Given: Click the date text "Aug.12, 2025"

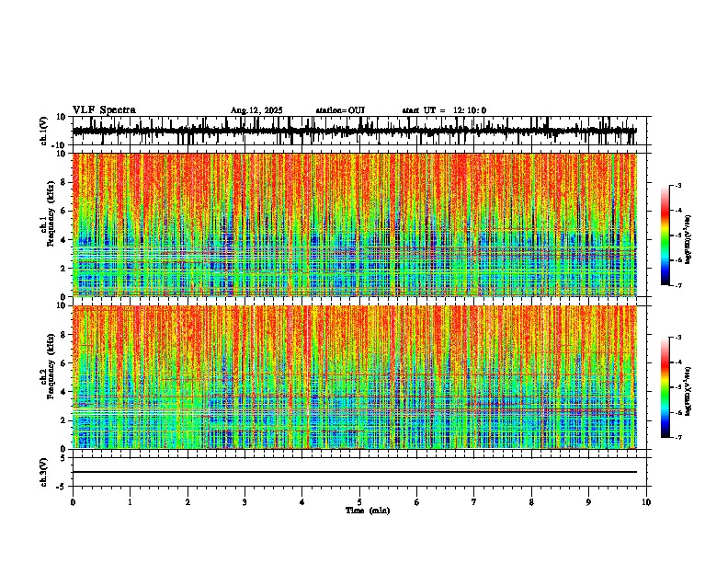Looking at the screenshot, I should (256, 110).
